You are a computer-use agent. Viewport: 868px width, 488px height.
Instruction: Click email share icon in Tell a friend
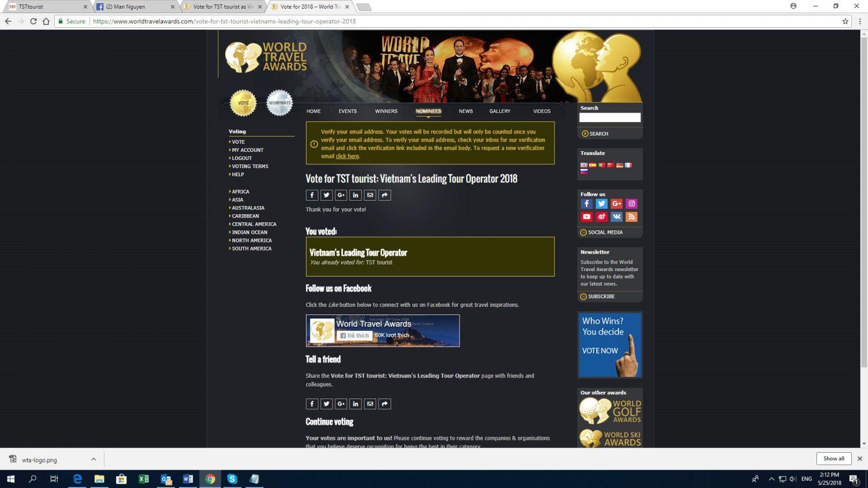370,404
